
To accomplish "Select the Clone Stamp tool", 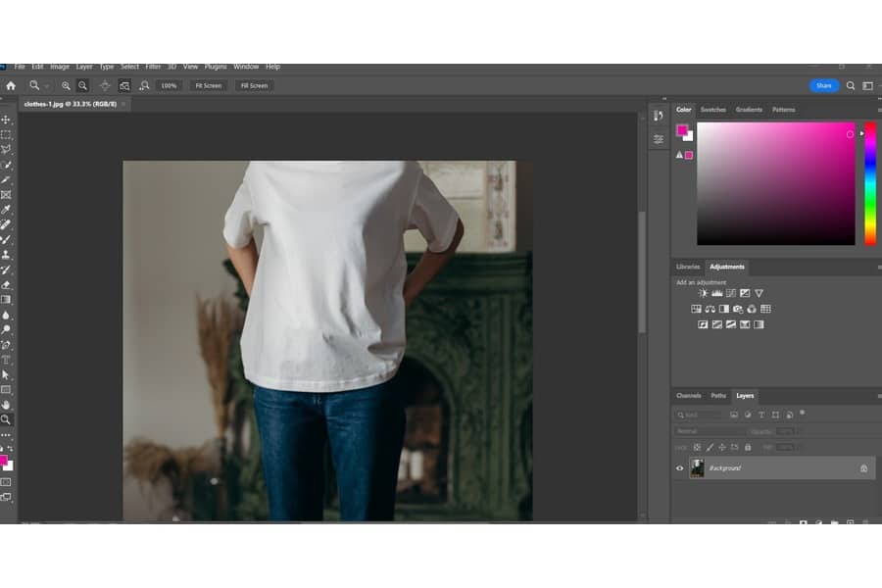I will [6, 255].
